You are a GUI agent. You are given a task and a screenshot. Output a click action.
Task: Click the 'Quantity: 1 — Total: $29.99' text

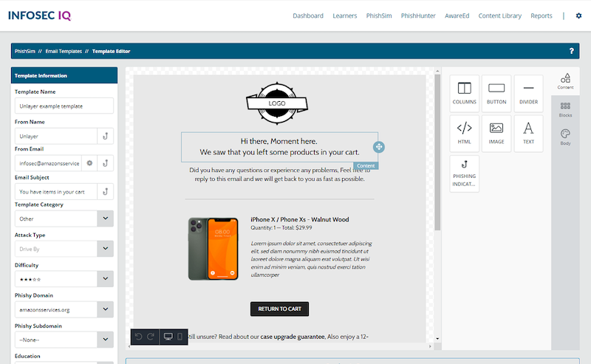[281, 227]
